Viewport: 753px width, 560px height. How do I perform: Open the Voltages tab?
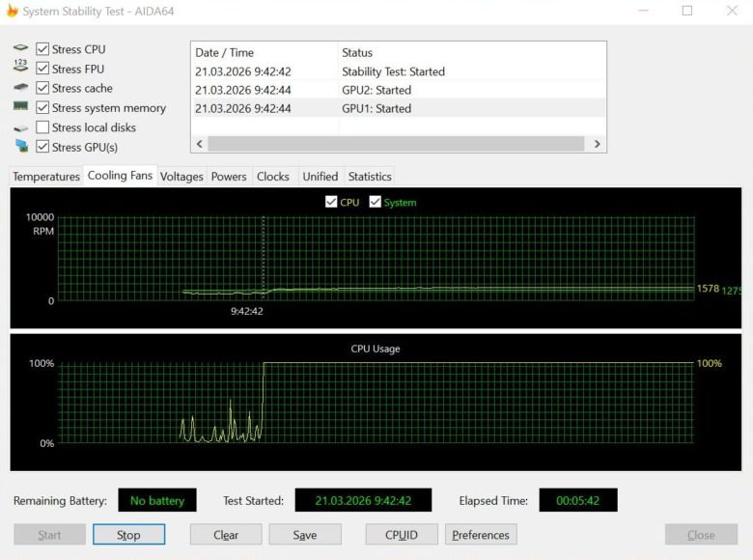(x=181, y=177)
